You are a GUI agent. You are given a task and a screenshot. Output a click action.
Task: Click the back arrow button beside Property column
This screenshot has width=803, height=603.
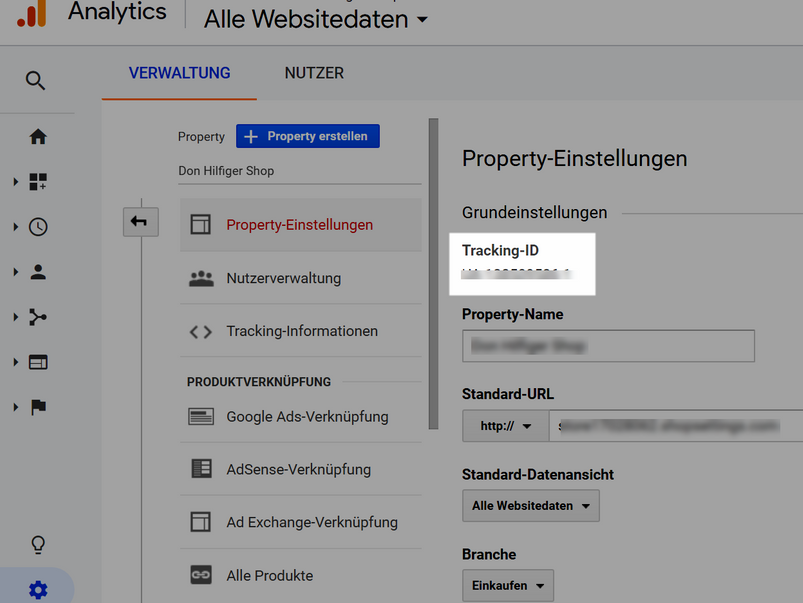(x=140, y=222)
